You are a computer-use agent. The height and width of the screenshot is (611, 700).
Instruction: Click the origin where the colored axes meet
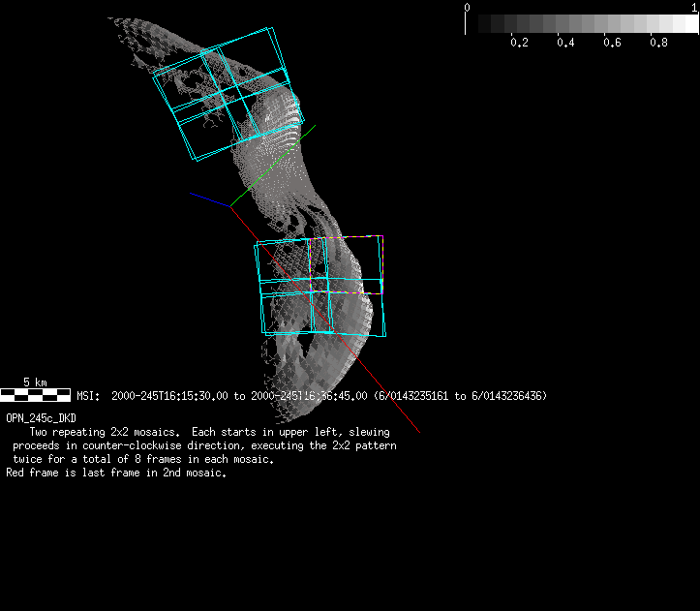coord(230,206)
